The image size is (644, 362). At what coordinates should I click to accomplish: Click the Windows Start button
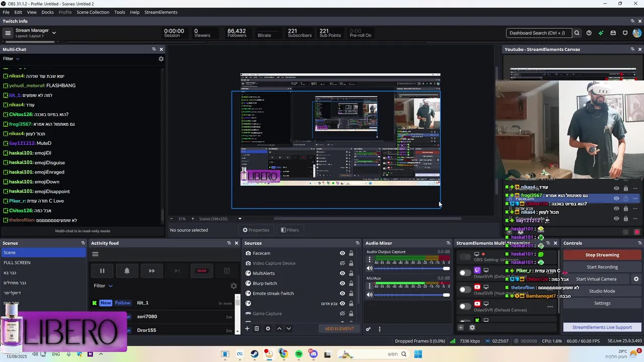[x=418, y=354]
